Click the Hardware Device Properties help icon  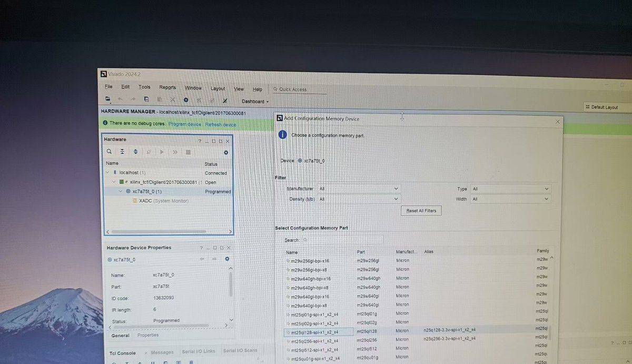(201, 248)
